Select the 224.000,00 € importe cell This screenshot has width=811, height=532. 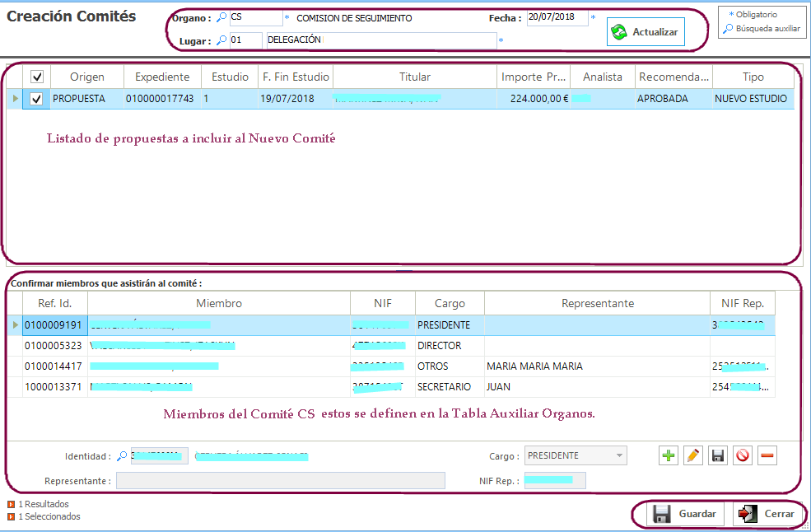(534, 98)
